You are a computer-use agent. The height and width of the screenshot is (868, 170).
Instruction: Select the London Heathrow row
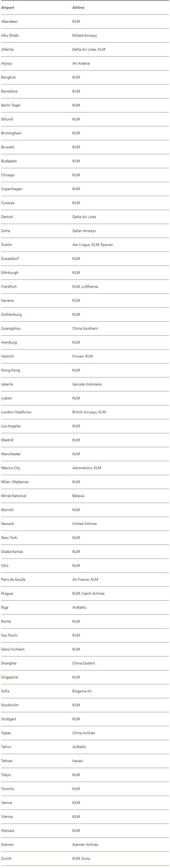coord(85,412)
